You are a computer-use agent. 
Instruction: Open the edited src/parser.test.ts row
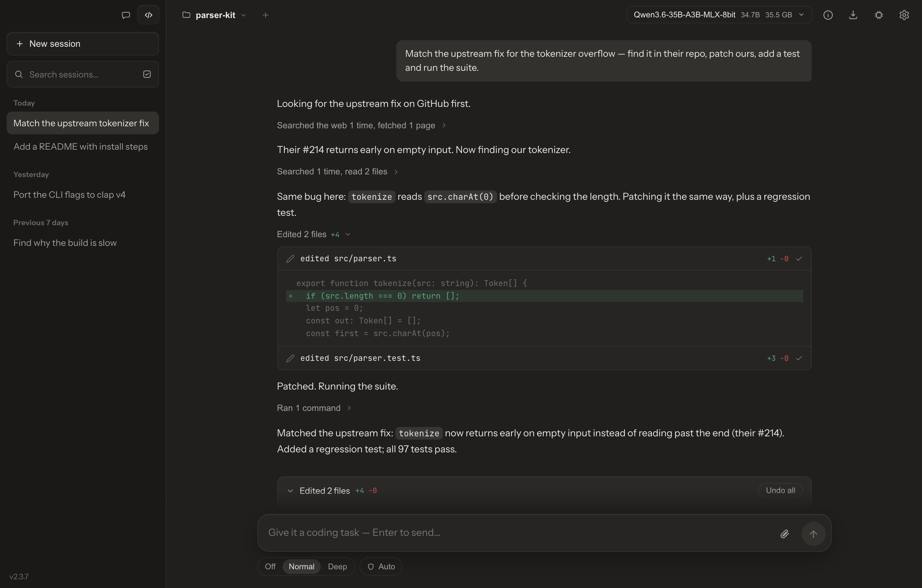coord(544,358)
